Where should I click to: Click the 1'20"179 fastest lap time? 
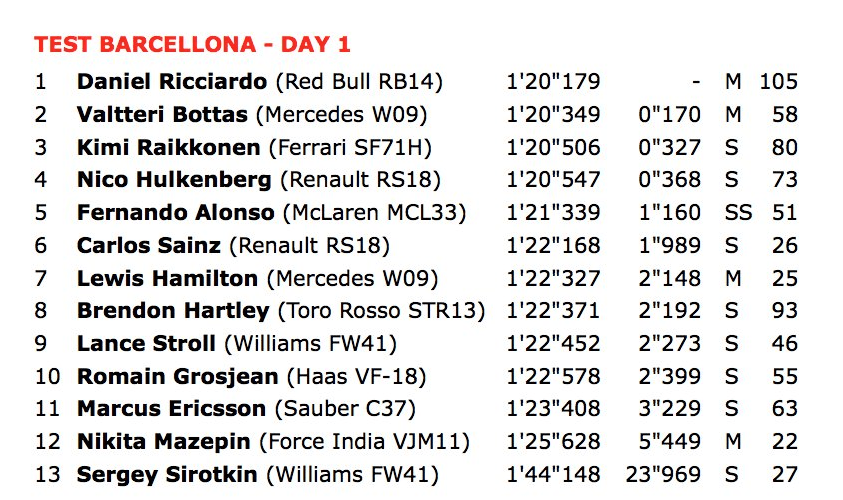553,82
